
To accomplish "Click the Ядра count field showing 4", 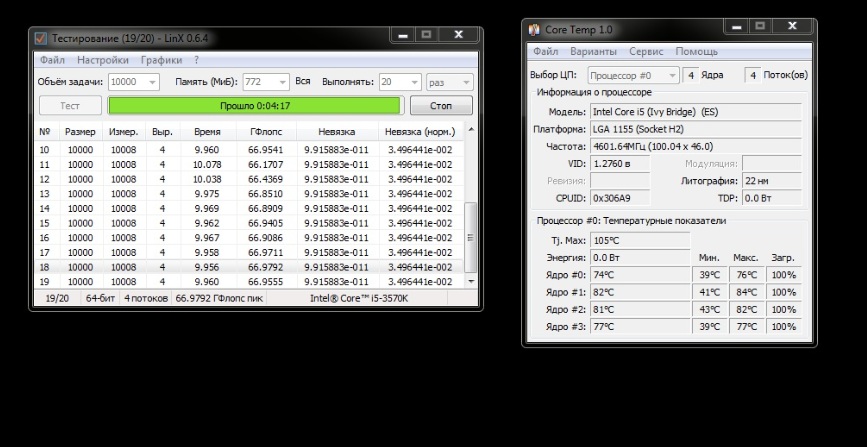I will 691,75.
